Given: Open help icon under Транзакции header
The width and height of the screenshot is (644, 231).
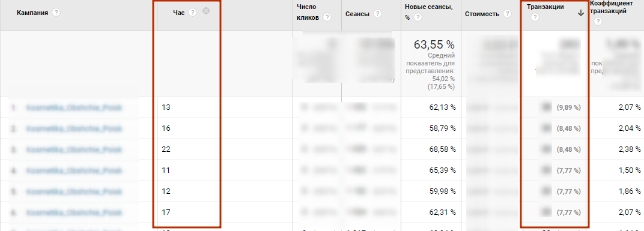Looking at the screenshot, I should click(x=535, y=17).
